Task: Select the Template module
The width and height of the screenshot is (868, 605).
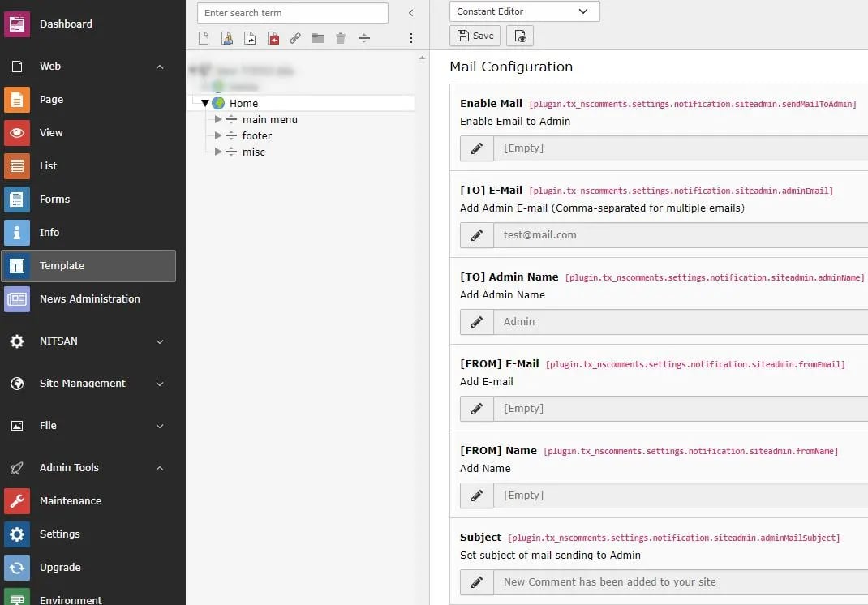Action: pyautogui.click(x=88, y=266)
